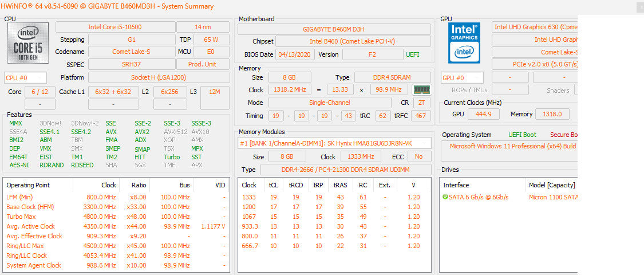644x275 pixels.
Task: Expand the memory module #1 SK Hynix selector
Action: [334, 143]
